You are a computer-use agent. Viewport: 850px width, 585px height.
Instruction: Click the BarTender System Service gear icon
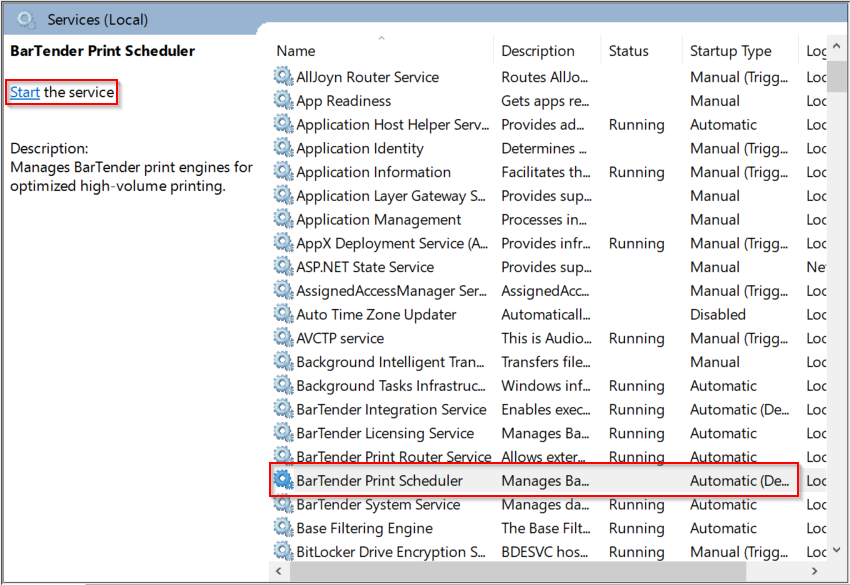click(x=284, y=504)
